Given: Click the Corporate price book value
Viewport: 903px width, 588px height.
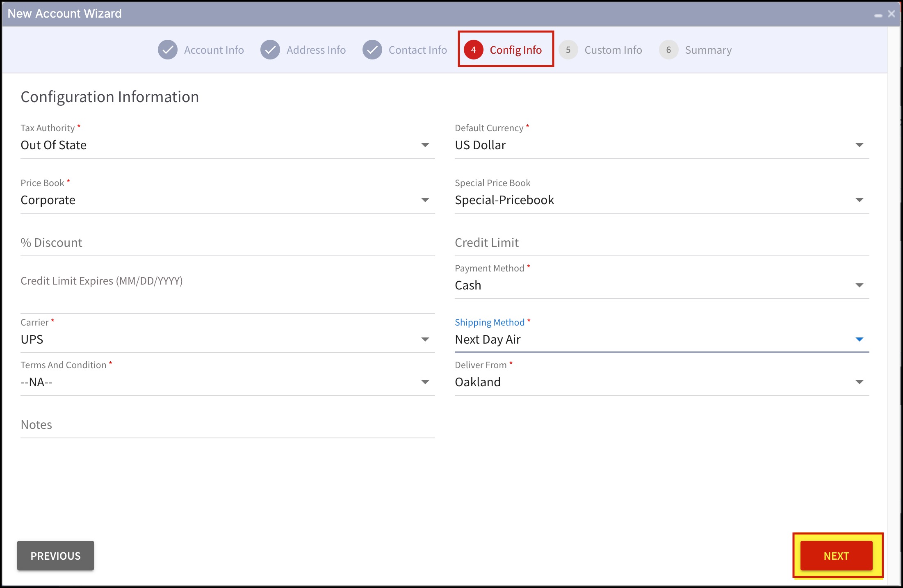Looking at the screenshot, I should click(x=48, y=200).
